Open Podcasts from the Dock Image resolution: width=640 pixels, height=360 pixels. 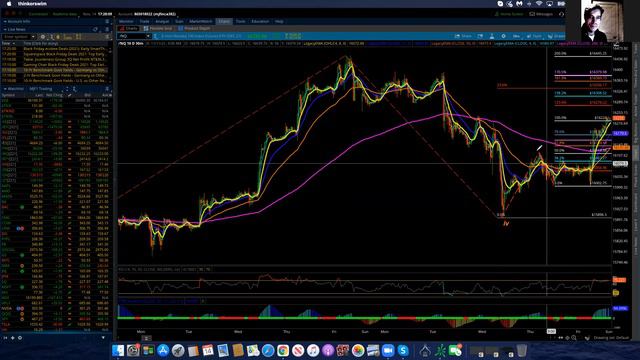tap(328, 351)
